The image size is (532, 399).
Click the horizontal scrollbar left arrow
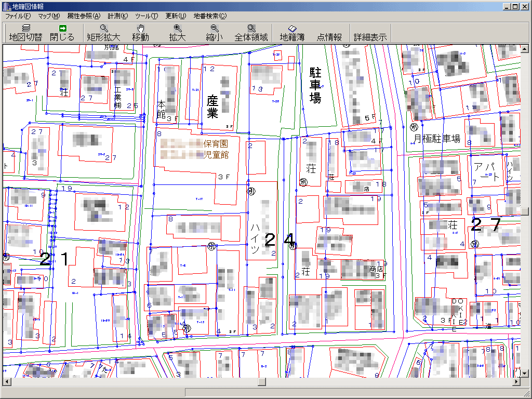7,382
